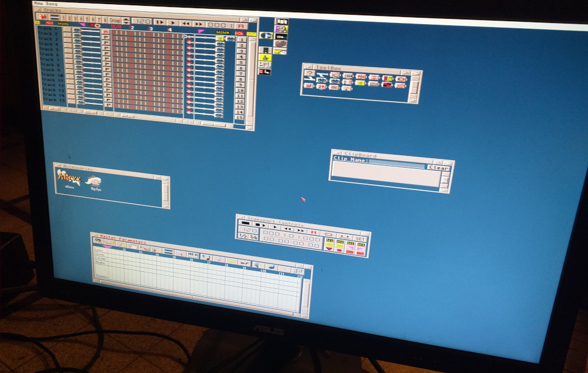Select MIDI channel button 9 in Tracks

pos(240,85)
